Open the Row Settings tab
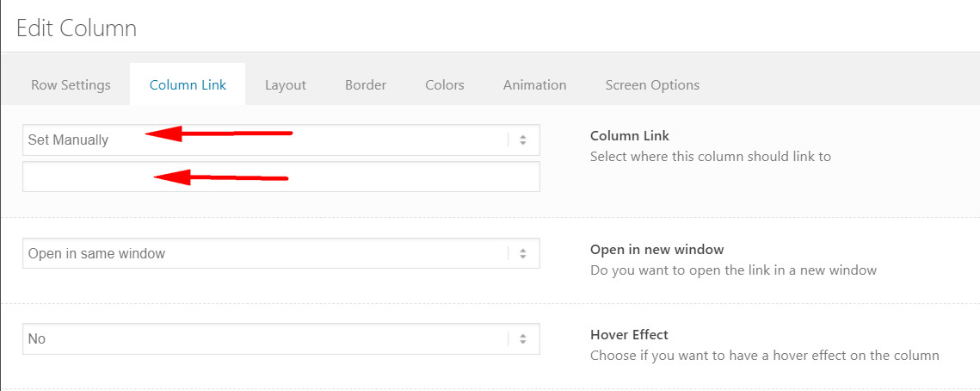 [71, 84]
